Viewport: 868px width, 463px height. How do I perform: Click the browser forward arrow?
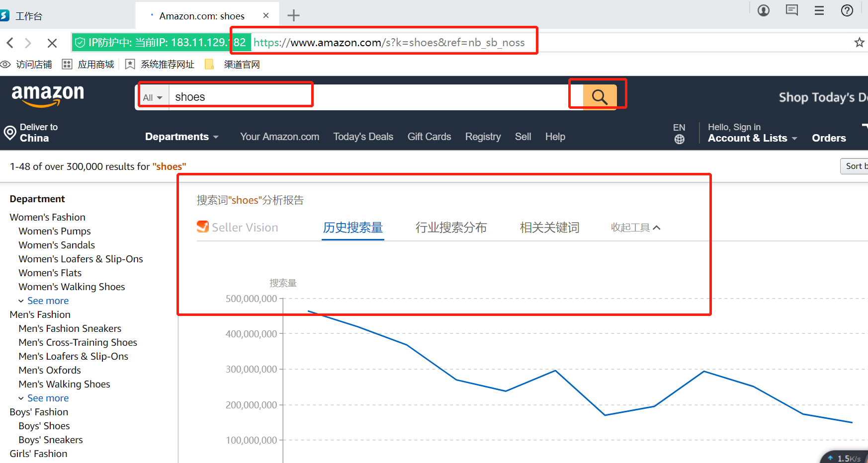pyautogui.click(x=28, y=43)
